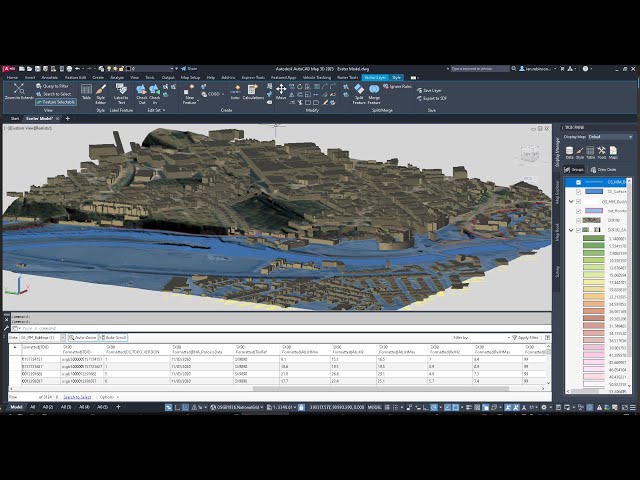The width and height of the screenshot is (640, 480).
Task: Click Save Layer
Action: point(429,90)
